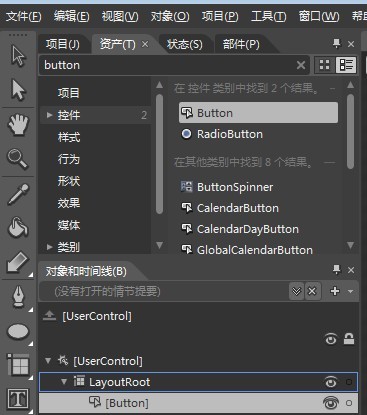This screenshot has width=367, height=415.
Task: Select the RadioButton control
Action: tap(230, 134)
